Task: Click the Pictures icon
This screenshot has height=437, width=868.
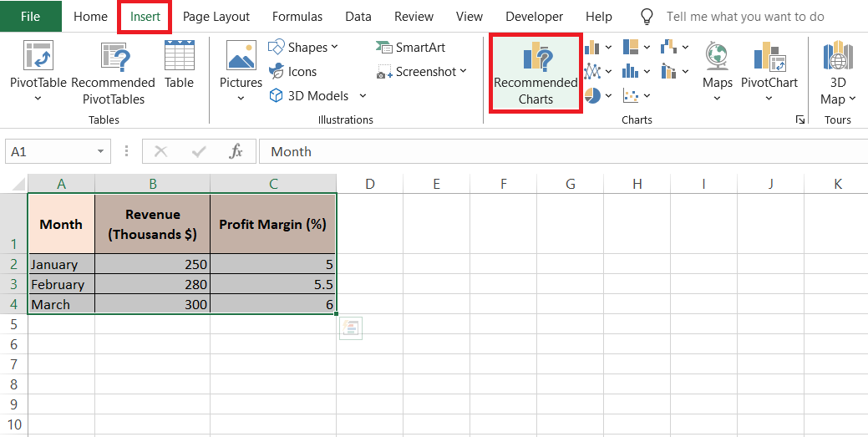Action: pos(241,55)
